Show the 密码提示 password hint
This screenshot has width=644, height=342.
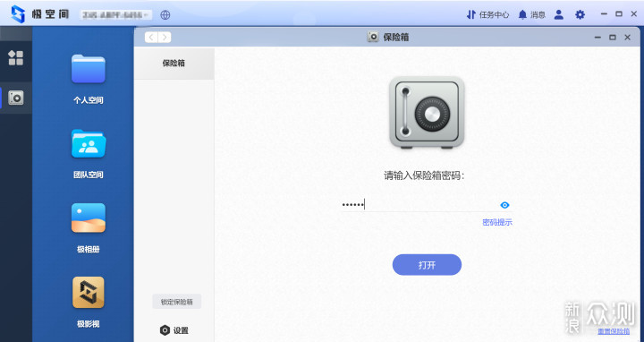pos(497,222)
